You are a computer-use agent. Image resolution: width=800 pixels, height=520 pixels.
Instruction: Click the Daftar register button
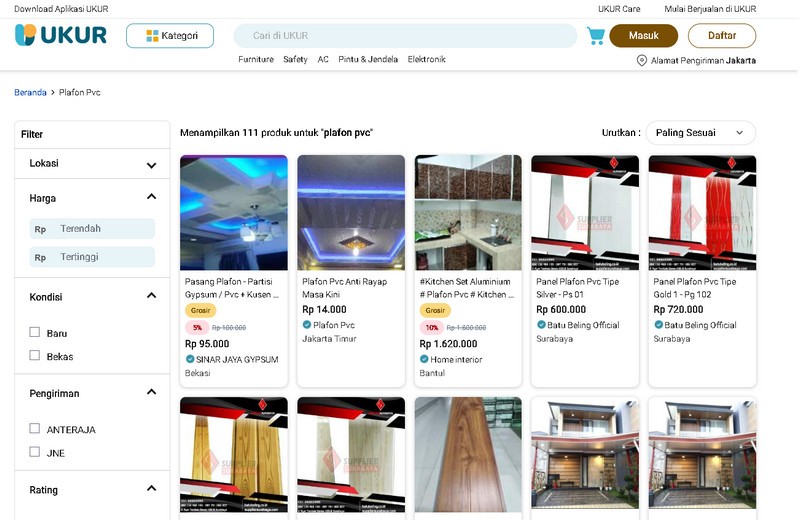[722, 36]
